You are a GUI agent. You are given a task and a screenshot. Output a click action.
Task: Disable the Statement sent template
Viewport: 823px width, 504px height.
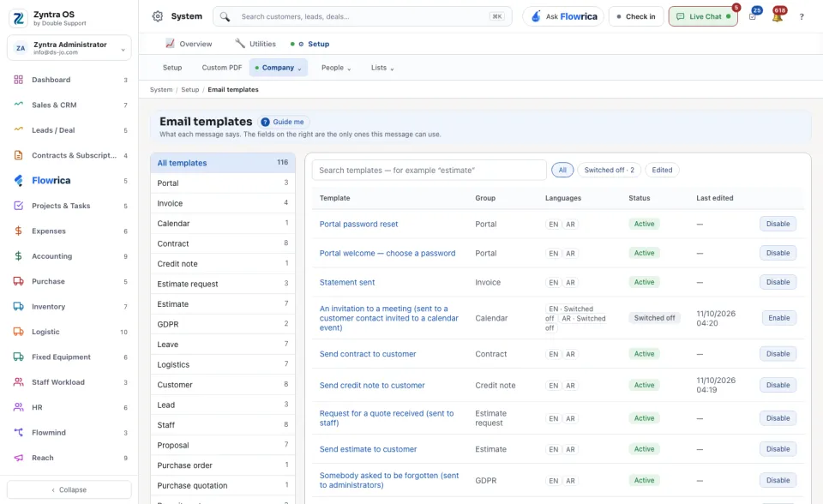point(778,282)
